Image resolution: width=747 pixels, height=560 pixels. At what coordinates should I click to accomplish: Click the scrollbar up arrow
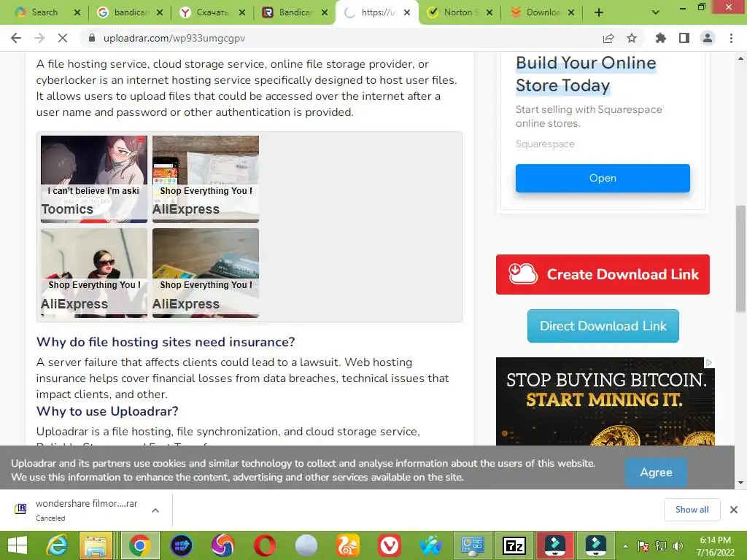(740, 58)
